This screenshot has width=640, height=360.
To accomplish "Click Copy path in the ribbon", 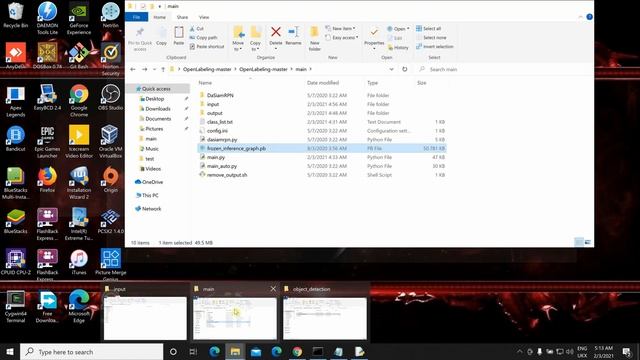I will (203, 38).
